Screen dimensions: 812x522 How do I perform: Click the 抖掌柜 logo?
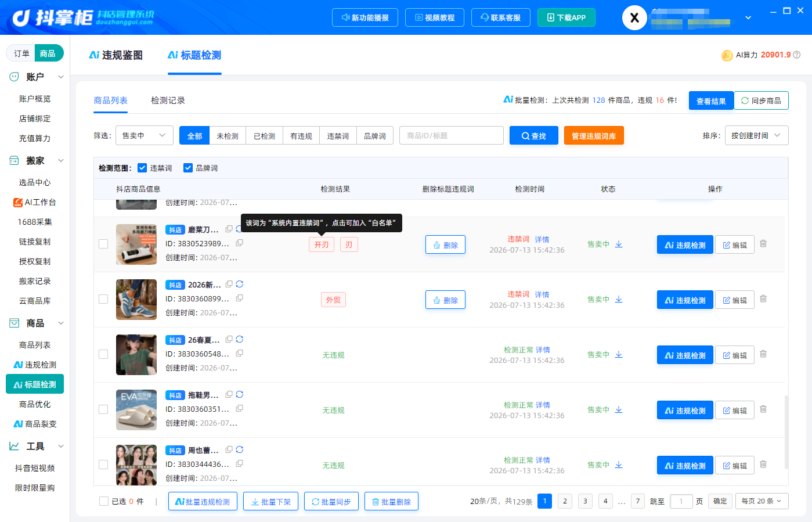click(x=83, y=17)
